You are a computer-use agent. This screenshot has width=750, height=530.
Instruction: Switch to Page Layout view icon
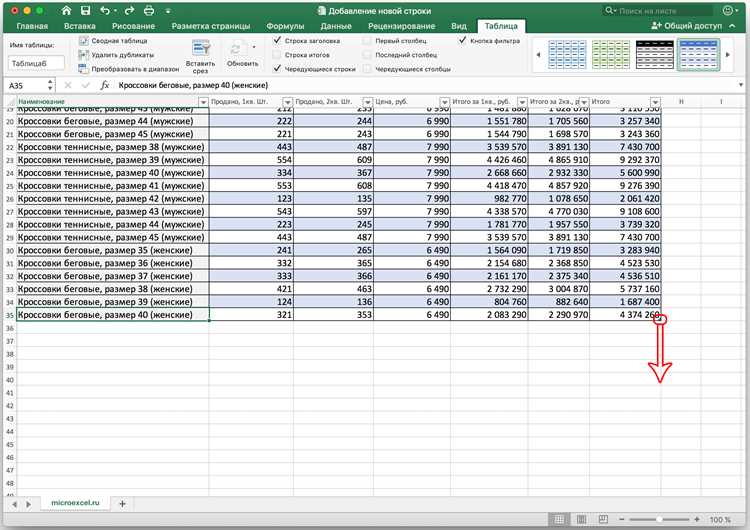[x=581, y=519]
